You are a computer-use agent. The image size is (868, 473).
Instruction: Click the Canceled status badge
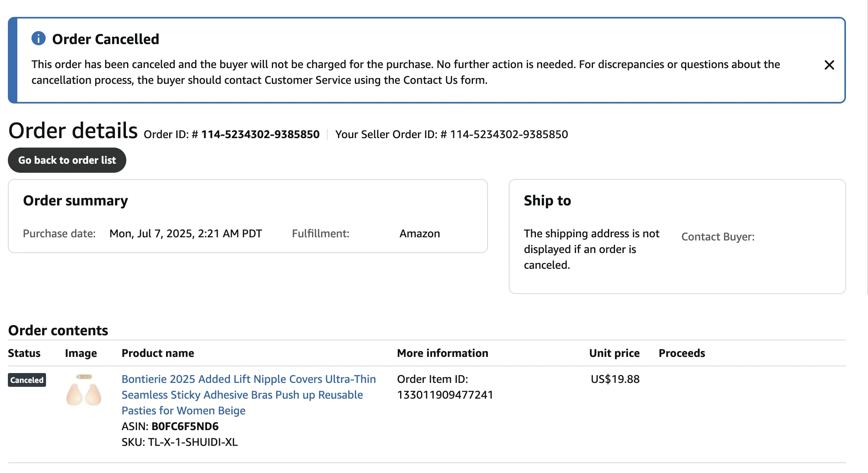(27, 380)
